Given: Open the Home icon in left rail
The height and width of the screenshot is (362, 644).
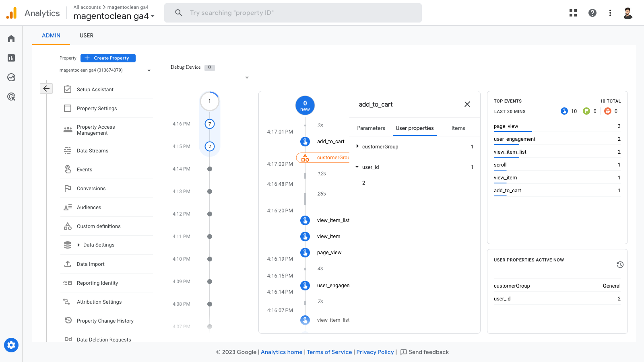Looking at the screenshot, I should point(11,39).
